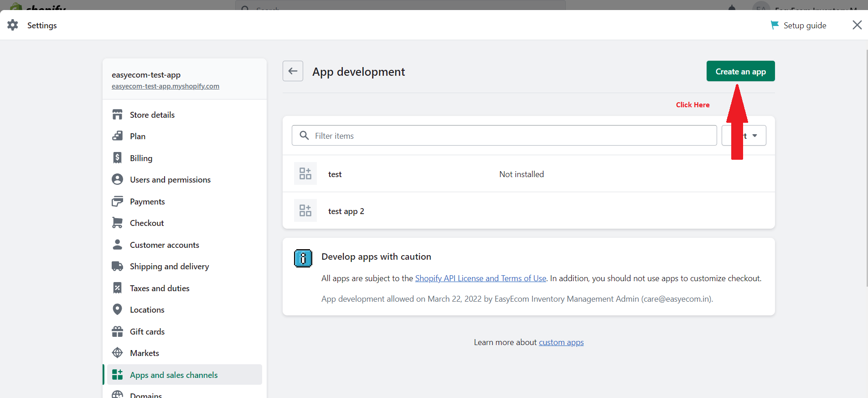Click the Checkout cart icon
The height and width of the screenshot is (398, 868).
[x=117, y=223]
